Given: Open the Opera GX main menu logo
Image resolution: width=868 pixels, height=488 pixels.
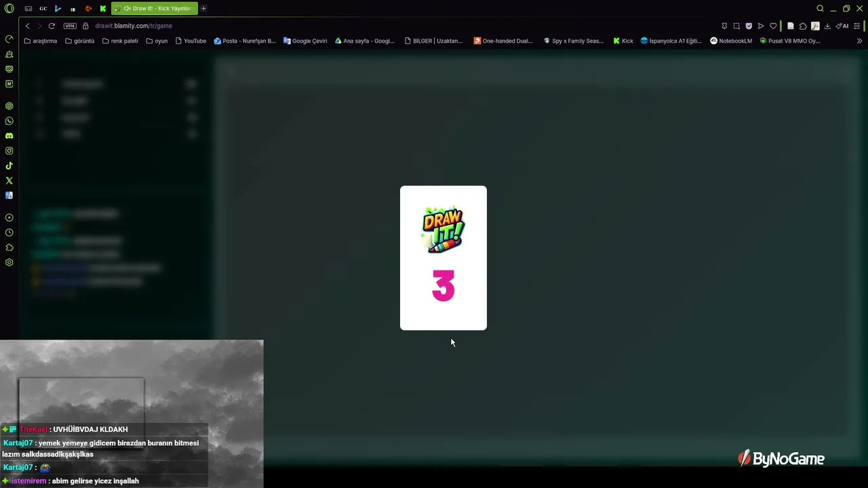Looking at the screenshot, I should click(9, 9).
